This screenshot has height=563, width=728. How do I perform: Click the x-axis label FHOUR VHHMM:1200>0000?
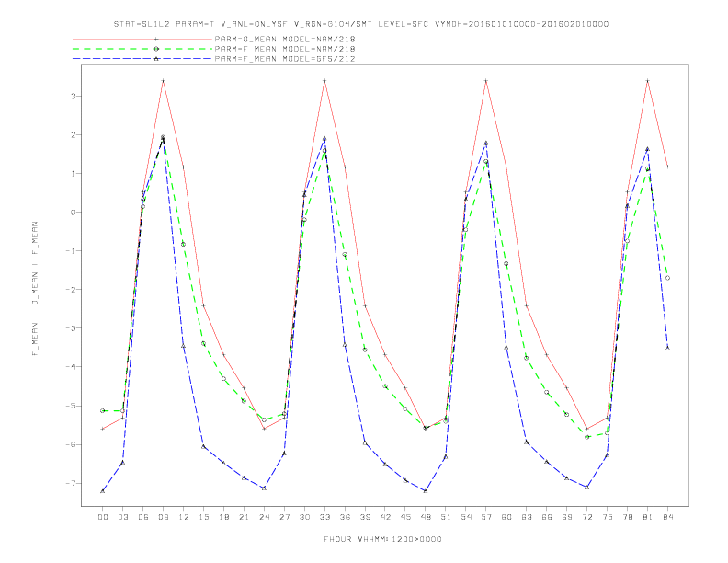[382, 539]
